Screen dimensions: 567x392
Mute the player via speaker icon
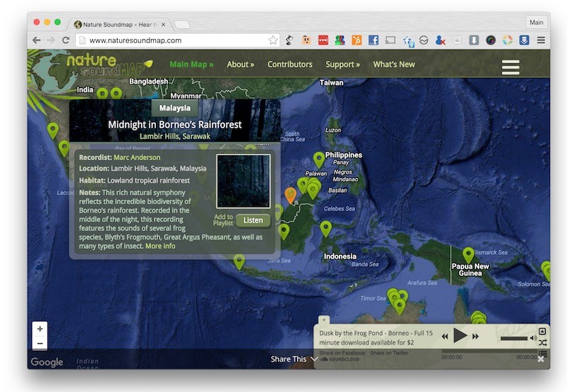click(533, 338)
